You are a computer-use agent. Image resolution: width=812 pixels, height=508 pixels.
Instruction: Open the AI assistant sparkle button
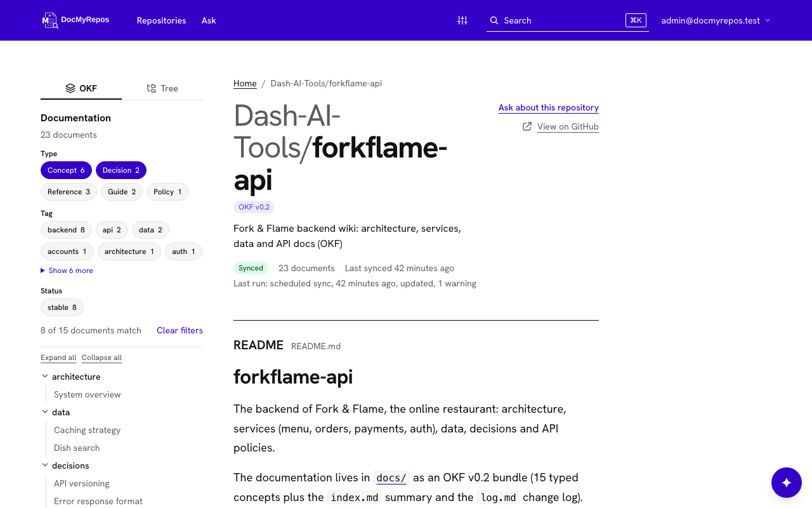787,483
